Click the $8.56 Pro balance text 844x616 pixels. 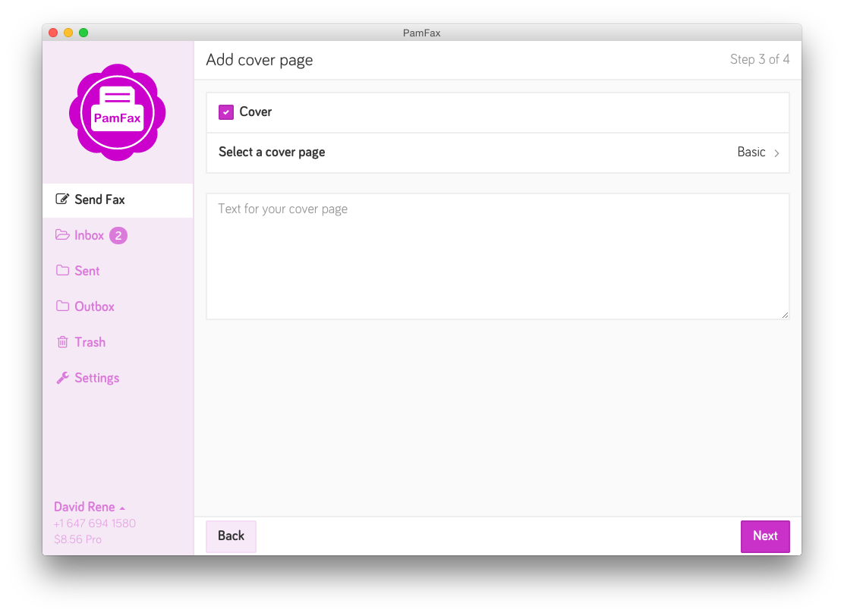coord(77,539)
